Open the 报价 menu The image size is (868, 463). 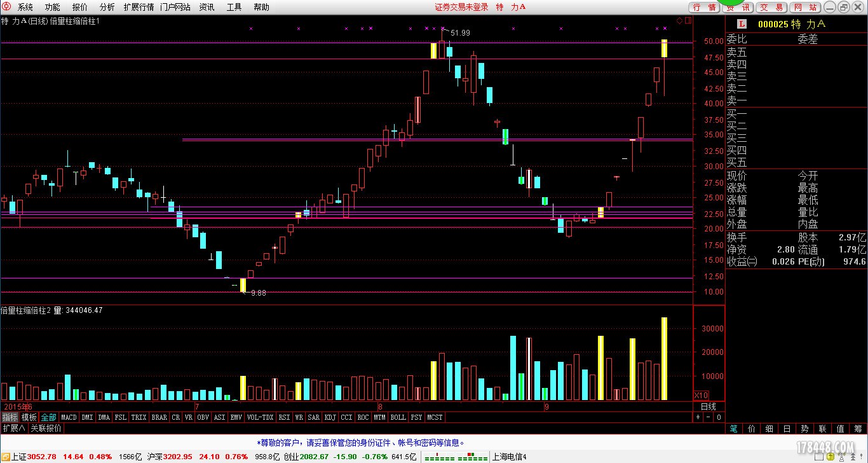[x=80, y=7]
